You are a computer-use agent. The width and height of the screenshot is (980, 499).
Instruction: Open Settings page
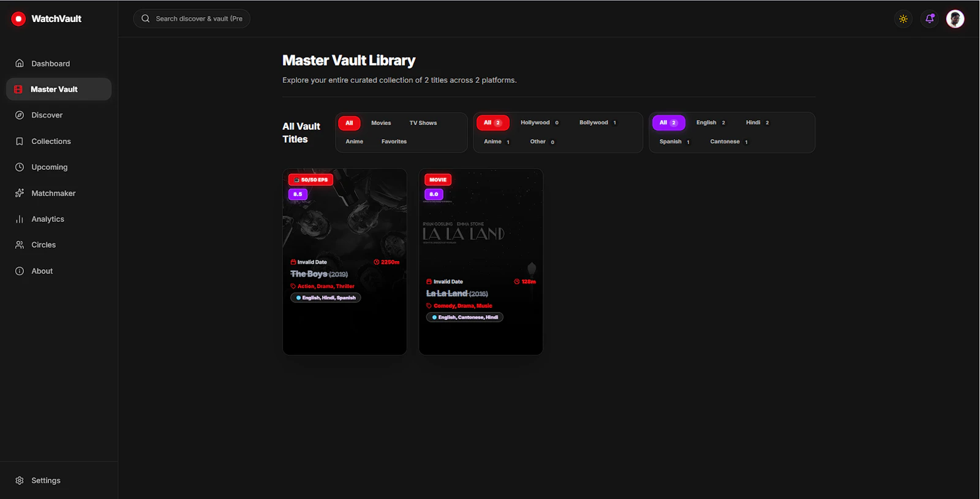tap(59, 481)
